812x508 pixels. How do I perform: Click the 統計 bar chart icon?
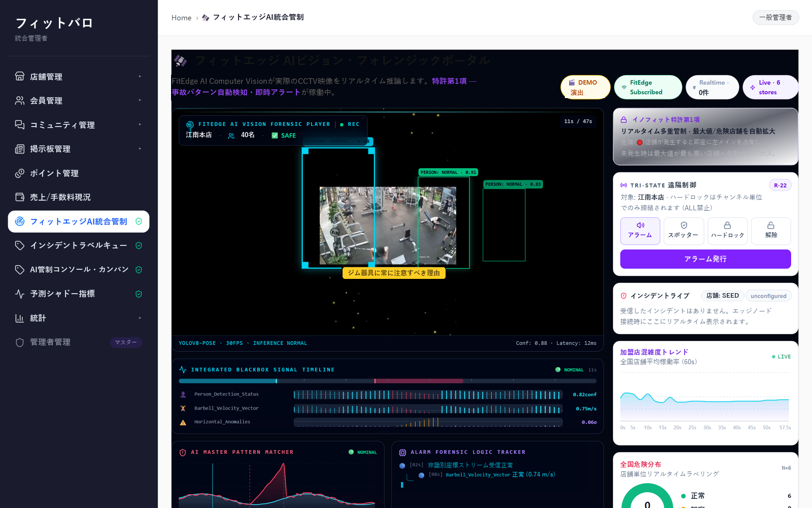tap(20, 318)
